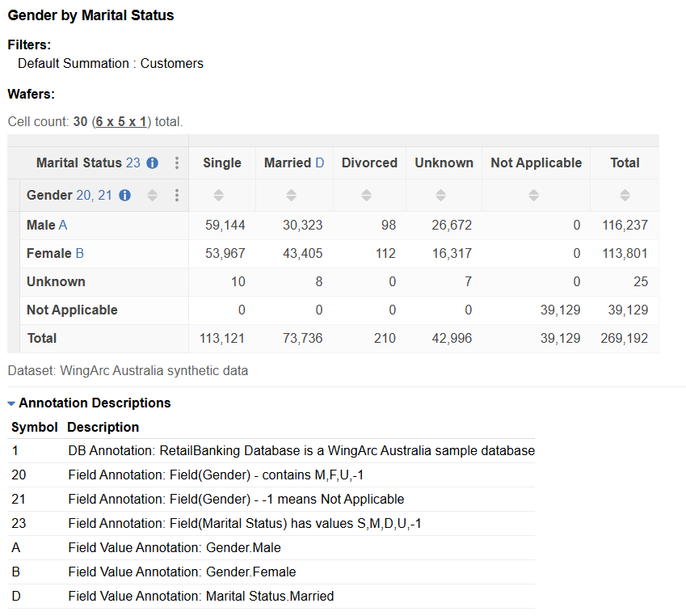Image resolution: width=686 pixels, height=616 pixels.
Task: Click sort arrows under Not Applicable column
Action: 536,195
